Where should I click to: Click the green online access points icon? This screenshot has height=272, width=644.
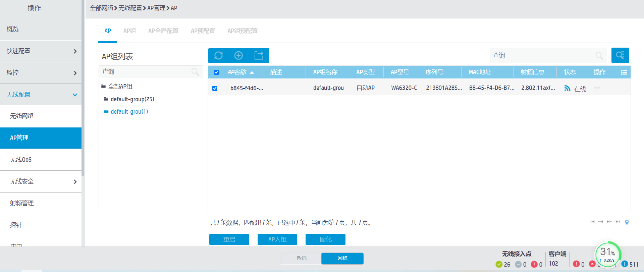pyautogui.click(x=499, y=264)
